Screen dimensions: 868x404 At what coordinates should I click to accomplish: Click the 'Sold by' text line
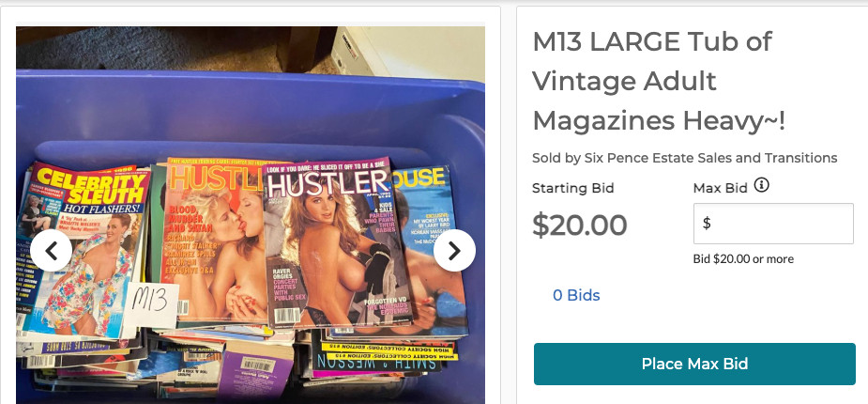click(685, 158)
